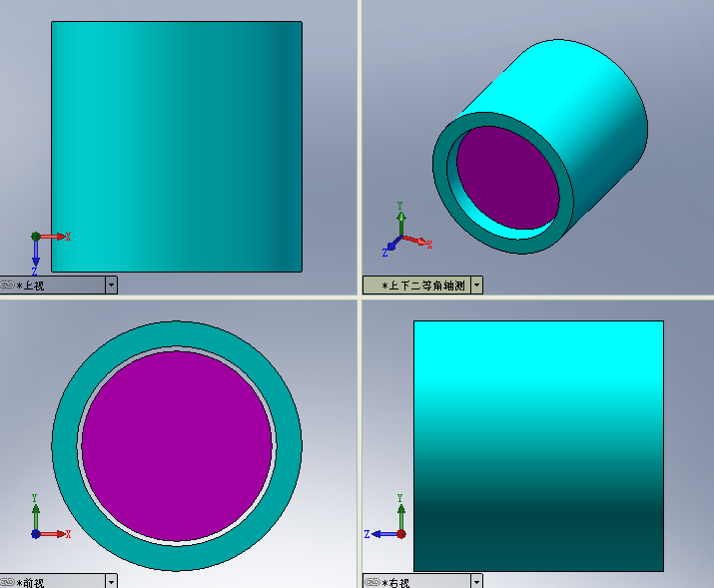Select the cylinder body in the top view

[x=177, y=147]
